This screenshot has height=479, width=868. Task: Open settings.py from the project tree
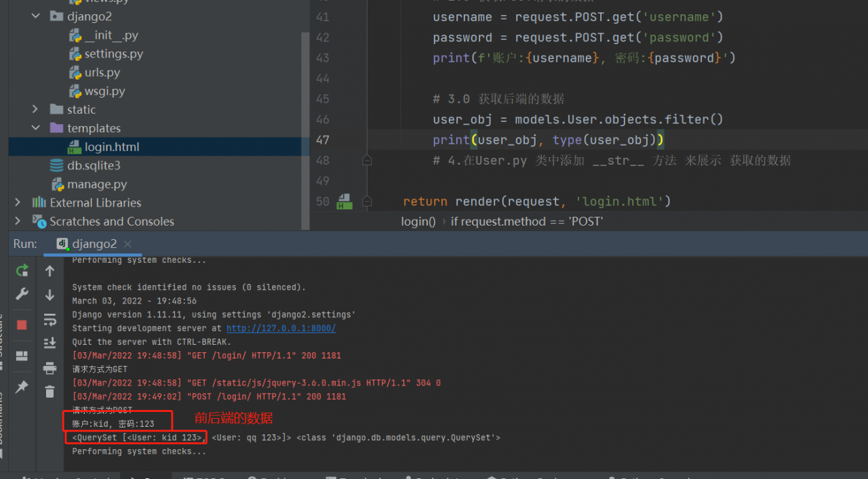point(114,54)
